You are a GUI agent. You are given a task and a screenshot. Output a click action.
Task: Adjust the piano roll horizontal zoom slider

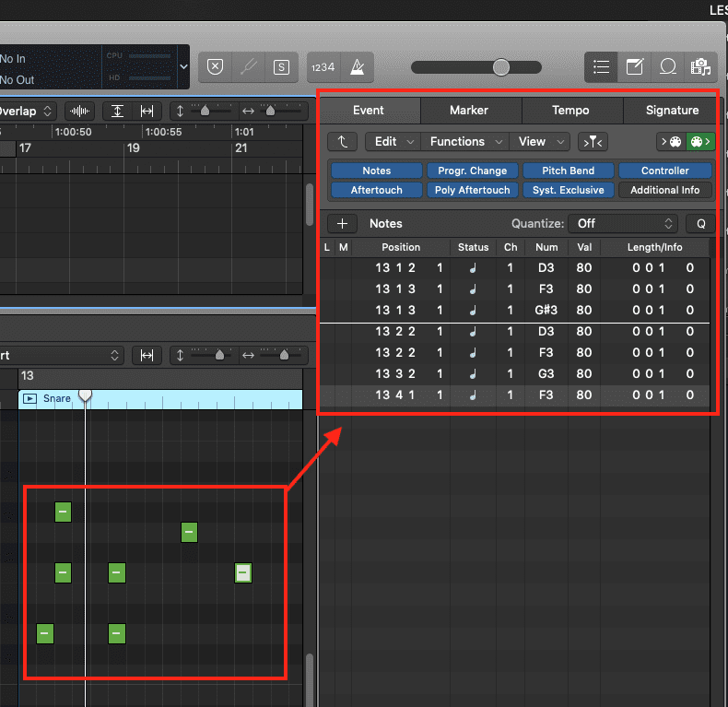pos(284,356)
